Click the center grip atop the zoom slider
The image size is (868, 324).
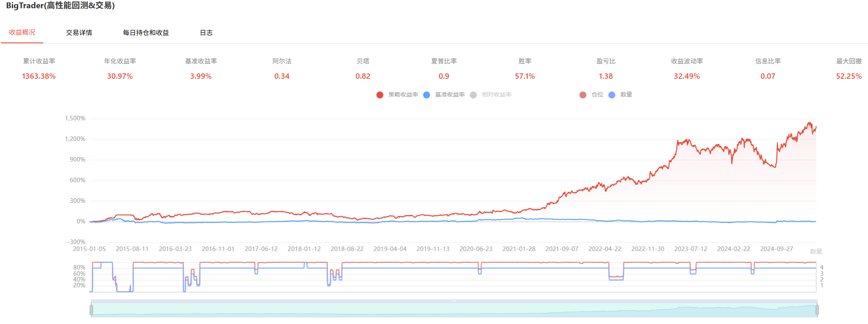(x=454, y=301)
